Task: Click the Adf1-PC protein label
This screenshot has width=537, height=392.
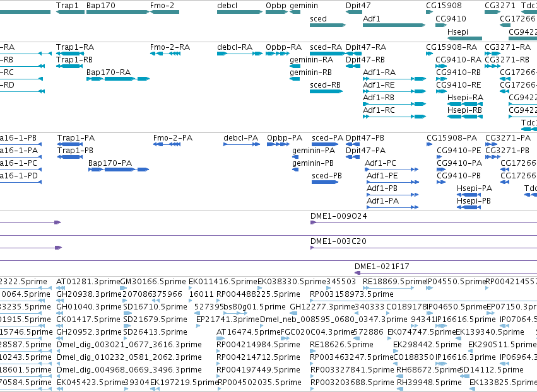Action: tap(381, 163)
